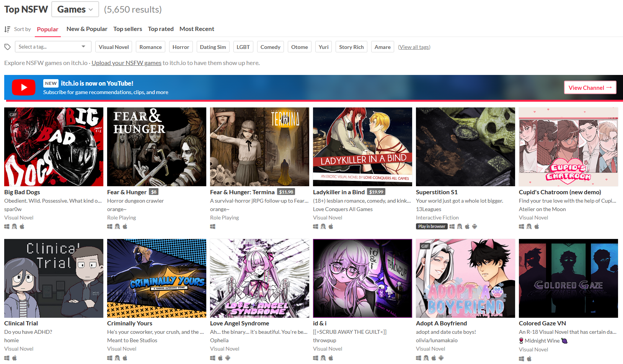Click Apple icon under Colored Gaze VN
623x364 pixels.
point(529,359)
